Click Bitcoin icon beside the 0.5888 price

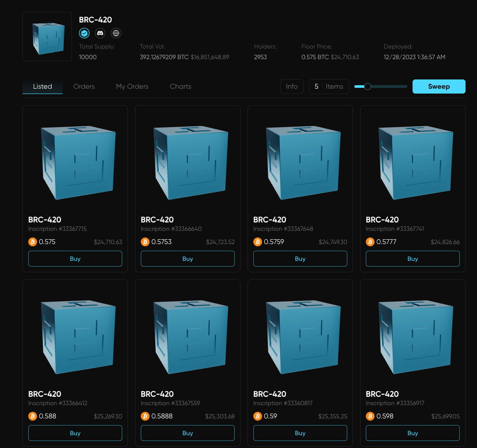click(x=145, y=416)
